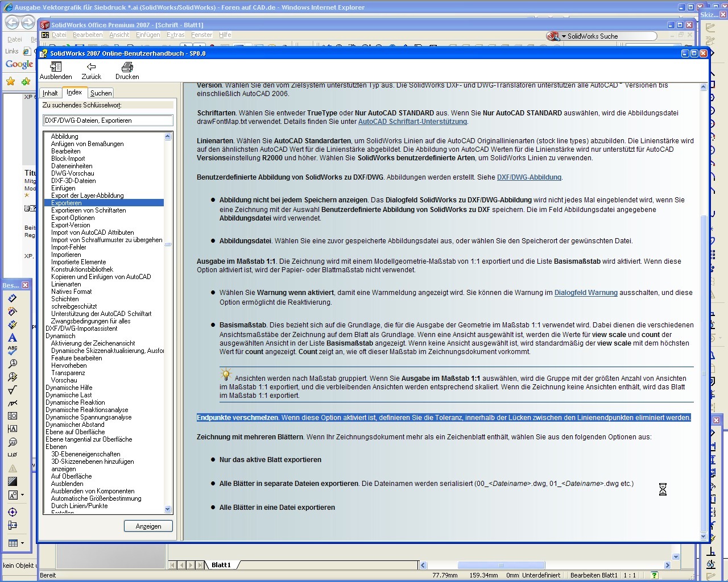Click the third icon with lightning in Bes toolbar
The width and height of the screenshot is (728, 582).
[x=13, y=325]
